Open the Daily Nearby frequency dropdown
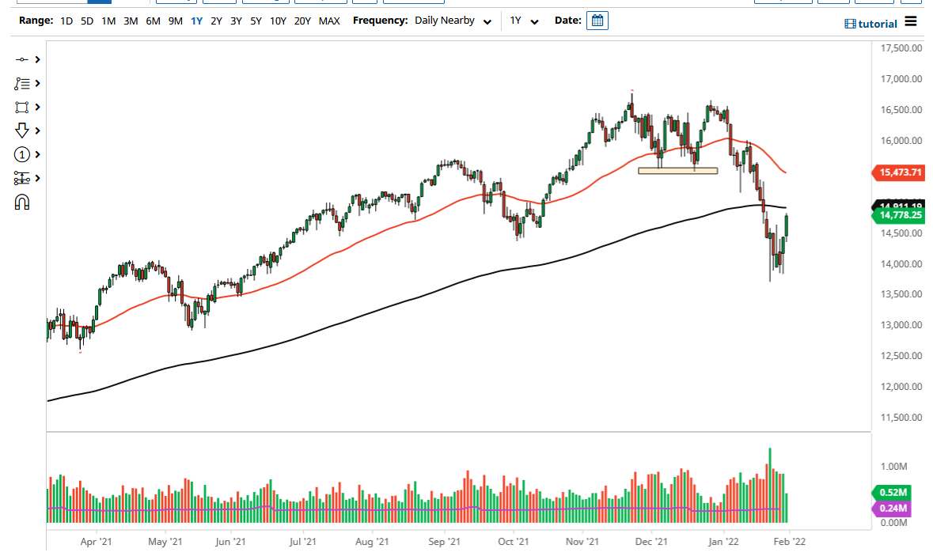This screenshot has width=933, height=560. (x=453, y=21)
